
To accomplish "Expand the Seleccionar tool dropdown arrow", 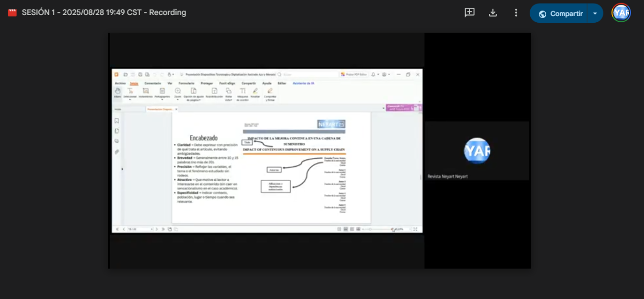I will pyautogui.click(x=130, y=100).
